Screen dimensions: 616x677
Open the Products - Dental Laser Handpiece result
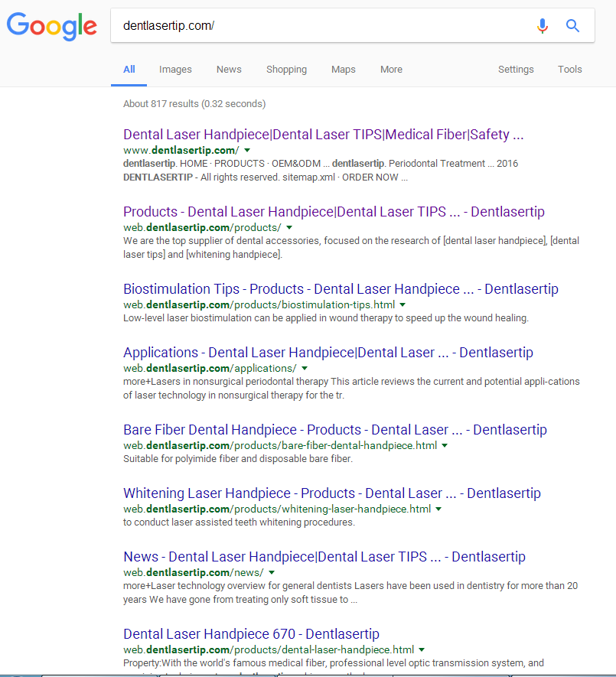pos(334,212)
